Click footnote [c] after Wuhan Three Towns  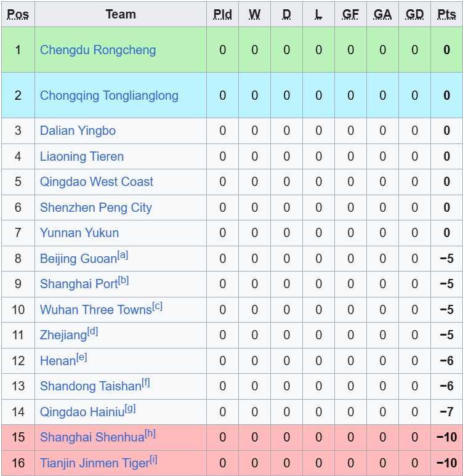pyautogui.click(x=158, y=306)
